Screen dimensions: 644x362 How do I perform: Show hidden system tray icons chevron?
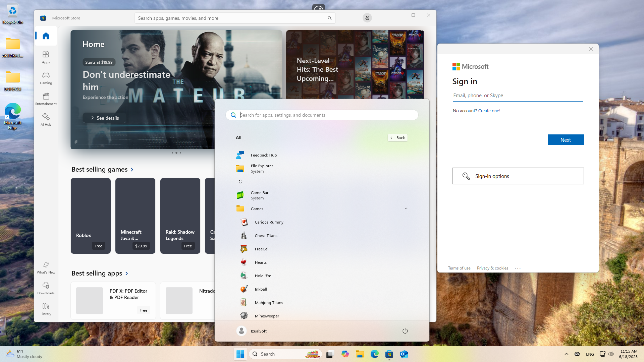pos(566,354)
